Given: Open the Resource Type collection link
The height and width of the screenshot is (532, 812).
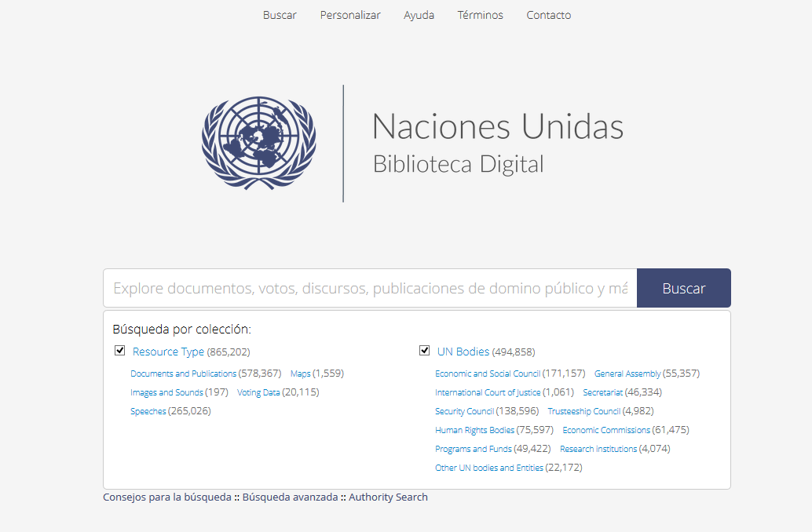Looking at the screenshot, I should (x=168, y=352).
